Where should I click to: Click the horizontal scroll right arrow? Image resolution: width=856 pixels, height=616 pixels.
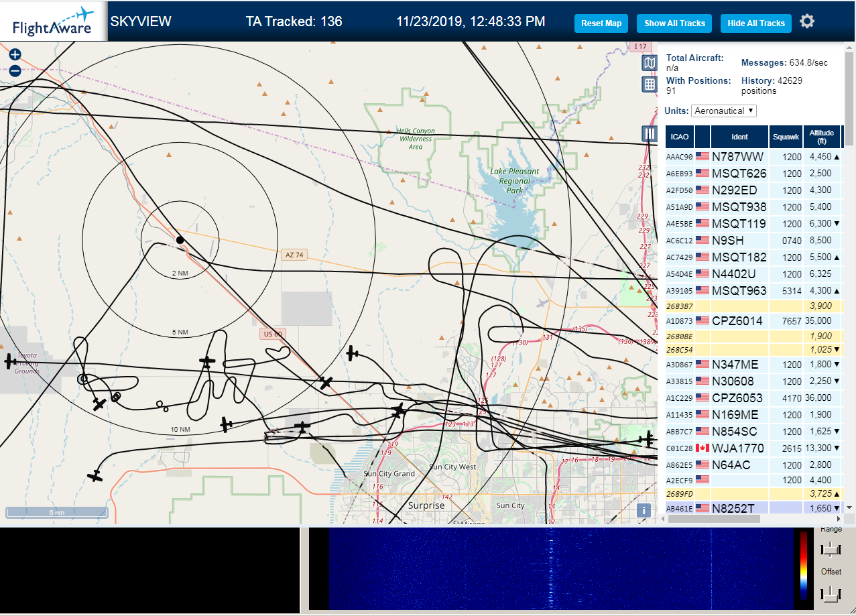(839, 518)
